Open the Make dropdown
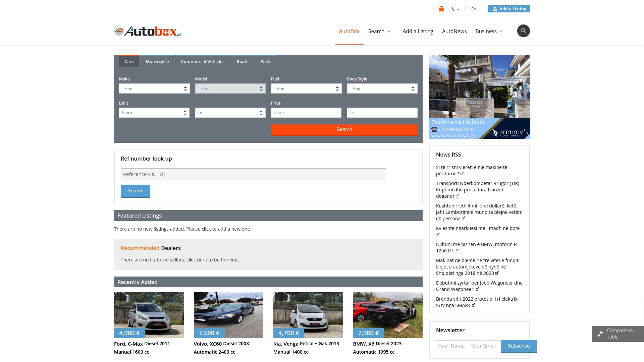The width and height of the screenshot is (644, 362). point(154,88)
